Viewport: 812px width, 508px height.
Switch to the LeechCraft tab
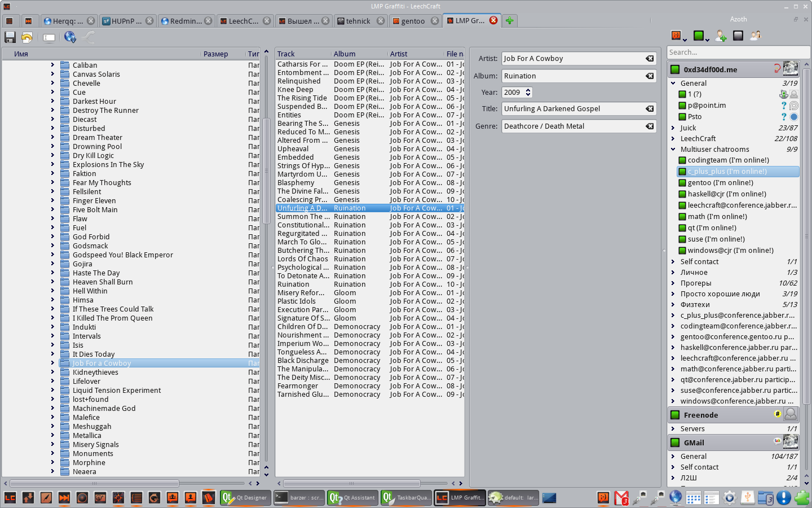point(244,21)
